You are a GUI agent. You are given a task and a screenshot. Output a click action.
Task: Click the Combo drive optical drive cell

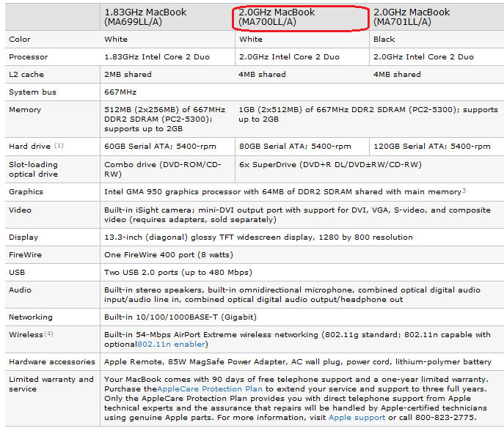[x=163, y=169]
